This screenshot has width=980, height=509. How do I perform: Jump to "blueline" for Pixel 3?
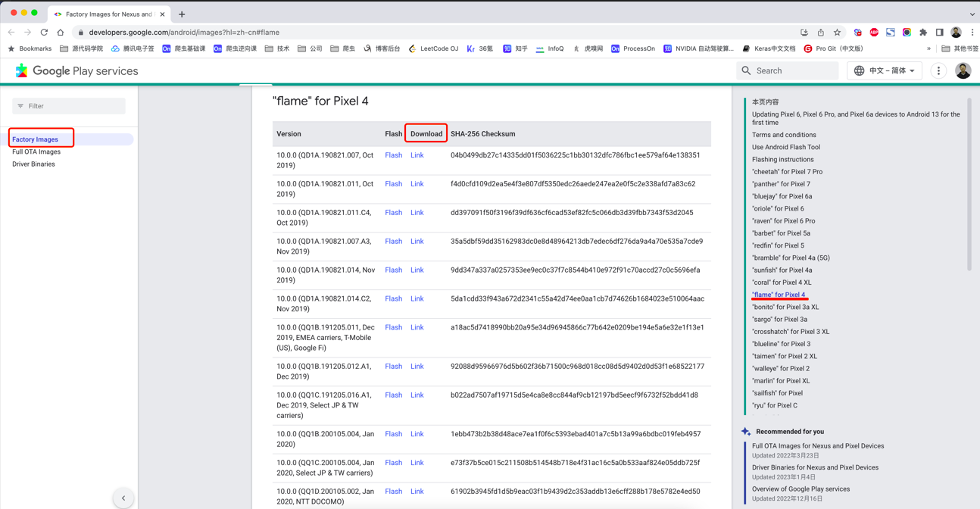click(x=781, y=344)
